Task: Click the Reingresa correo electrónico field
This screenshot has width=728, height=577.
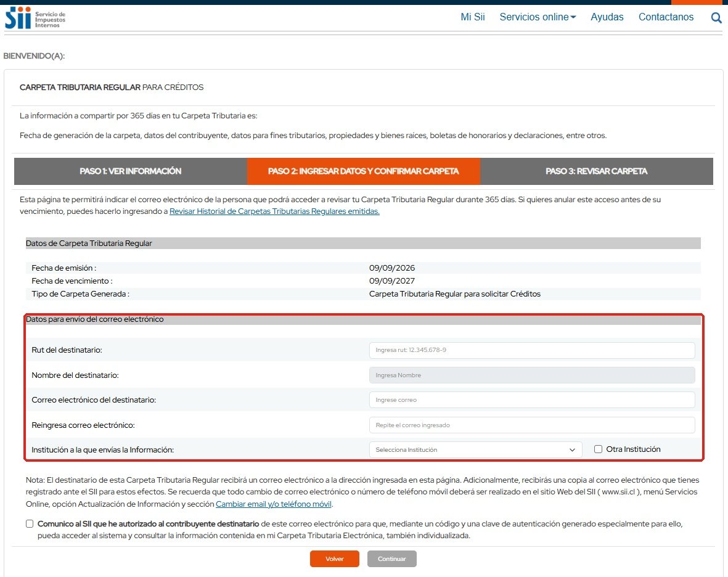Action: pos(532,425)
